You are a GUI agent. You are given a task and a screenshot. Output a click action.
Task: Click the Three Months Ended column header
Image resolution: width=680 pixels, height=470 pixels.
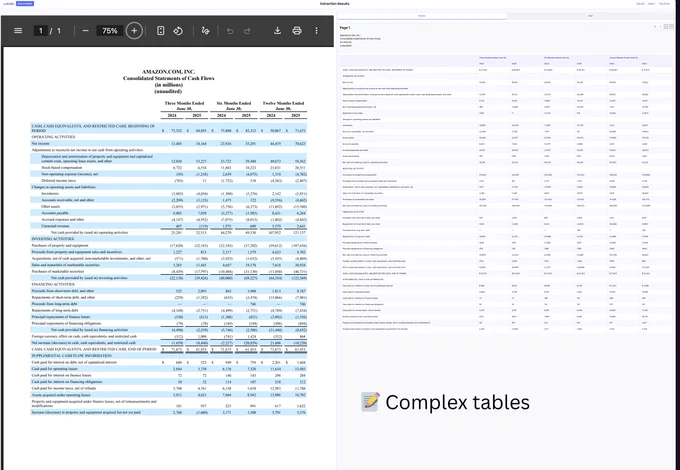(184, 106)
